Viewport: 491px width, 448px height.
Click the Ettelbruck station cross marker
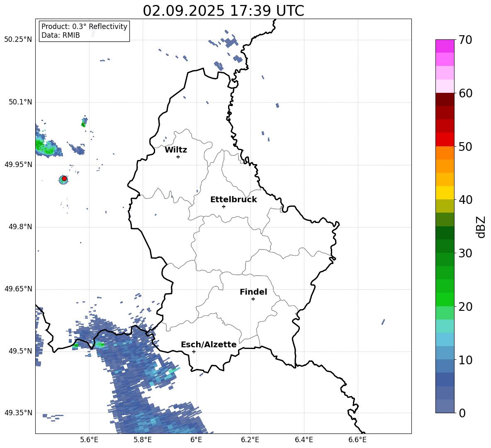point(224,206)
